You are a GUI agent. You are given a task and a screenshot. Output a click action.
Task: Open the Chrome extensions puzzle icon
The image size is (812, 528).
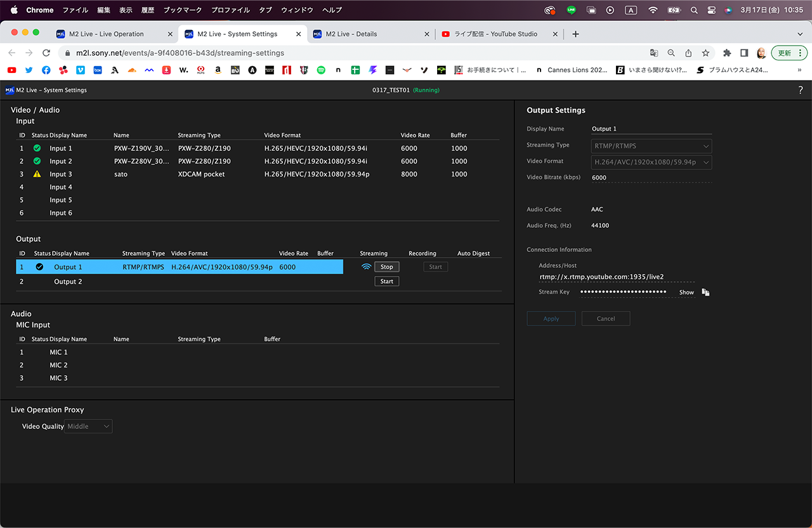coord(727,53)
